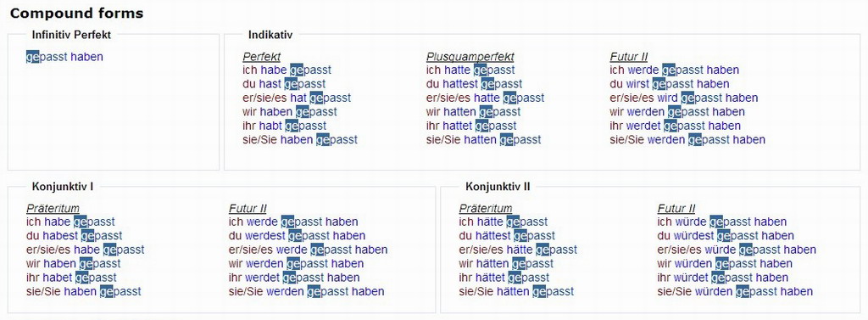The height and width of the screenshot is (320, 868).
Task: Click 'du werdest gepasst haben' form
Action: pyautogui.click(x=297, y=236)
